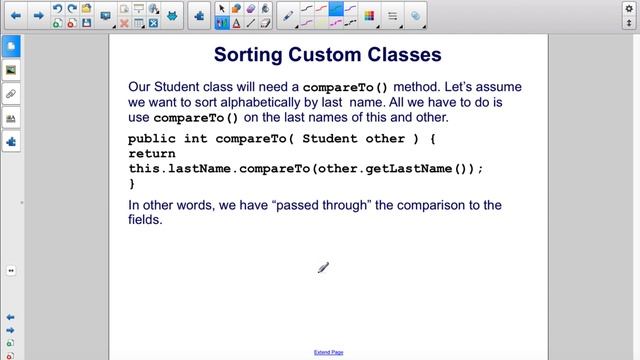Click the 'In other words' paragraph
Viewport: 640px width, 360px height.
coord(315,212)
